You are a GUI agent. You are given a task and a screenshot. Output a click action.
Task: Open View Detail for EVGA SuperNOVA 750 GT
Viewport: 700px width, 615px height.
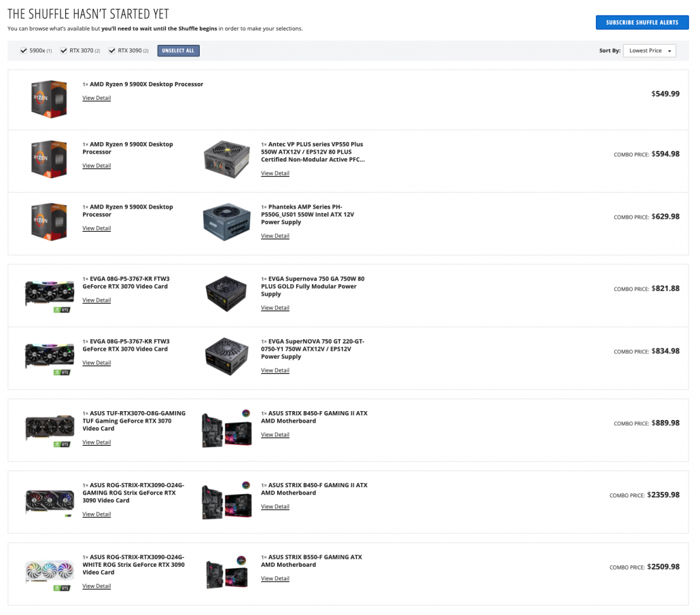click(275, 370)
